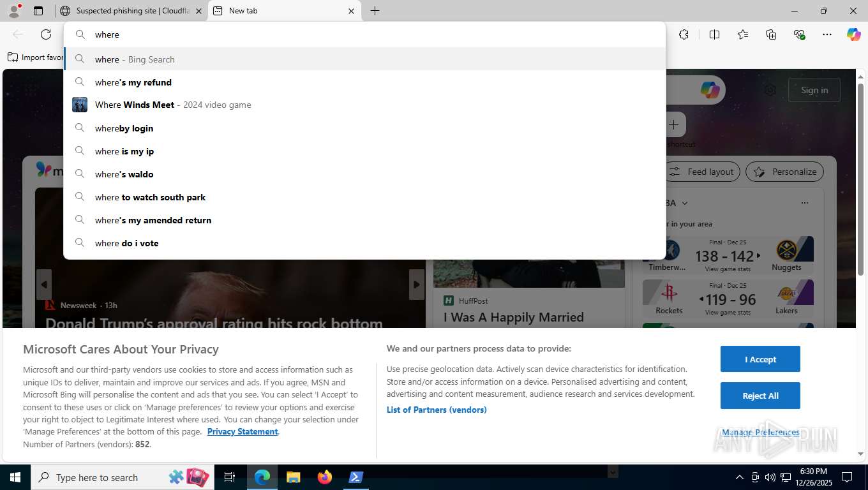Select 'where do i vote' suggestion
The image size is (868, 490).
click(x=364, y=243)
